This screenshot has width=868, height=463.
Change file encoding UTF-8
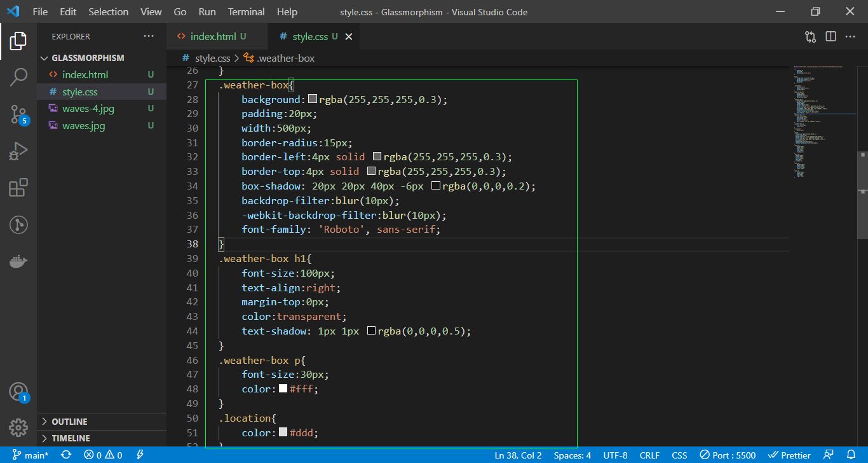[615, 455]
